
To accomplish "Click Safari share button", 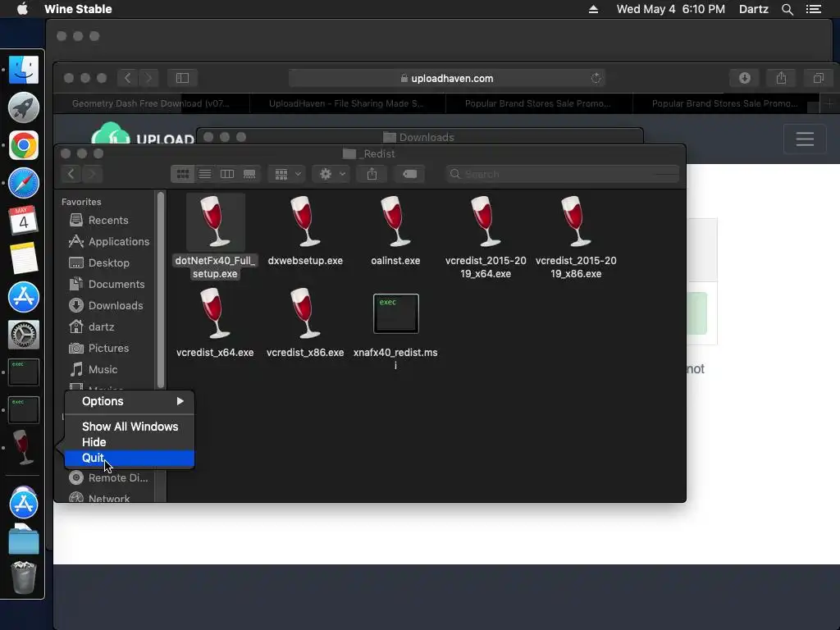I will click(782, 78).
